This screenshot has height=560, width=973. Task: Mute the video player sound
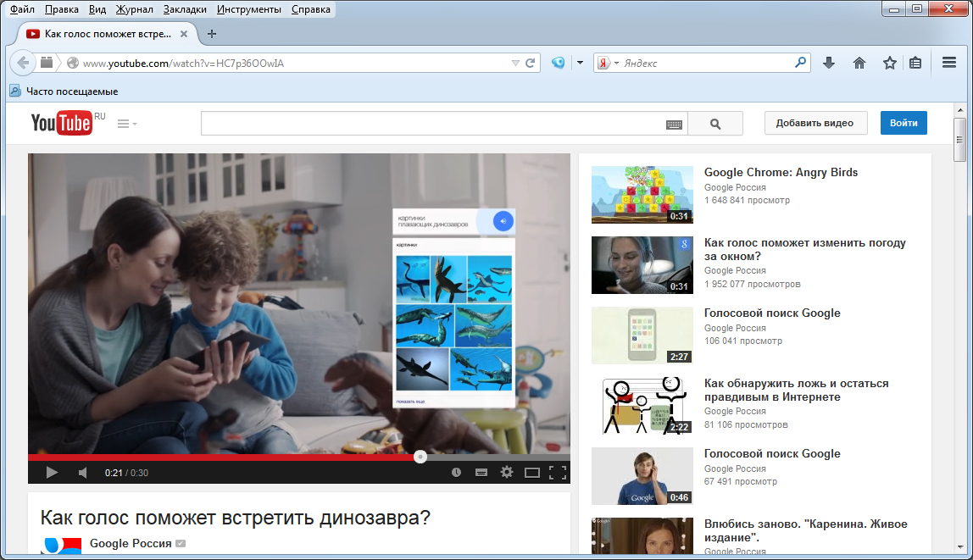(x=83, y=473)
